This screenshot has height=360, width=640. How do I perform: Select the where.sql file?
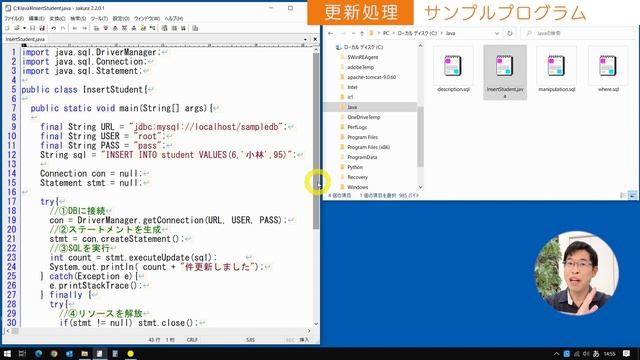(x=608, y=70)
